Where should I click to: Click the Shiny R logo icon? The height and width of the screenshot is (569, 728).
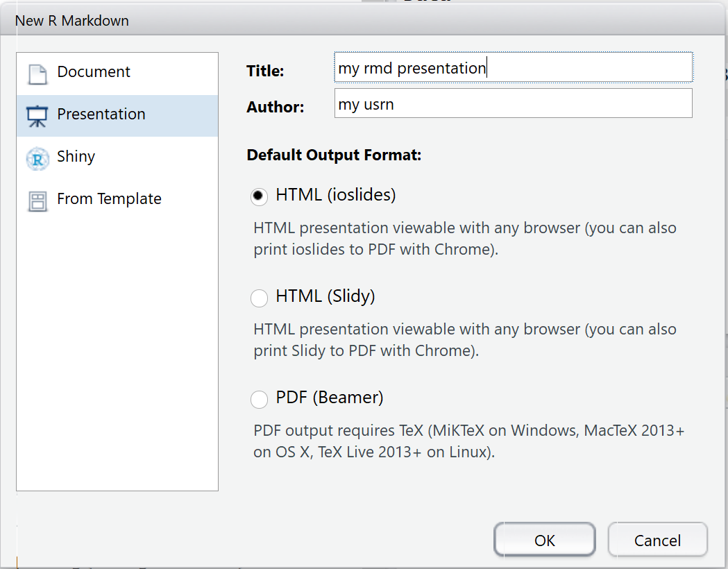point(36,157)
